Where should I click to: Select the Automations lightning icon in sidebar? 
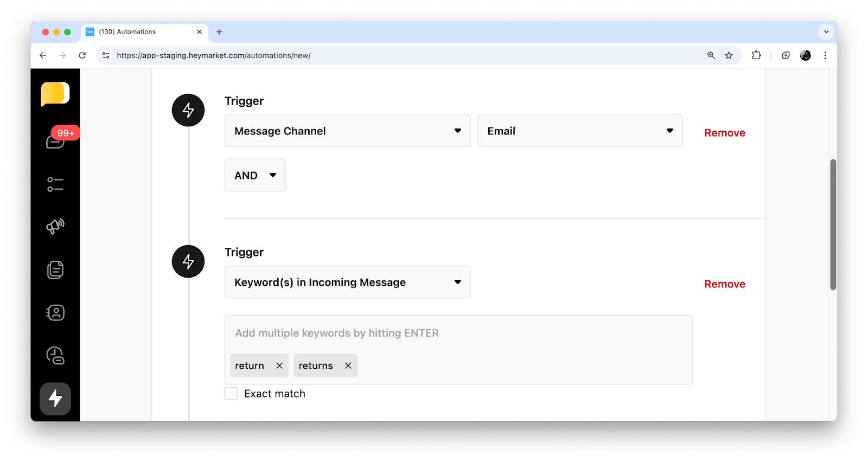[55, 399]
